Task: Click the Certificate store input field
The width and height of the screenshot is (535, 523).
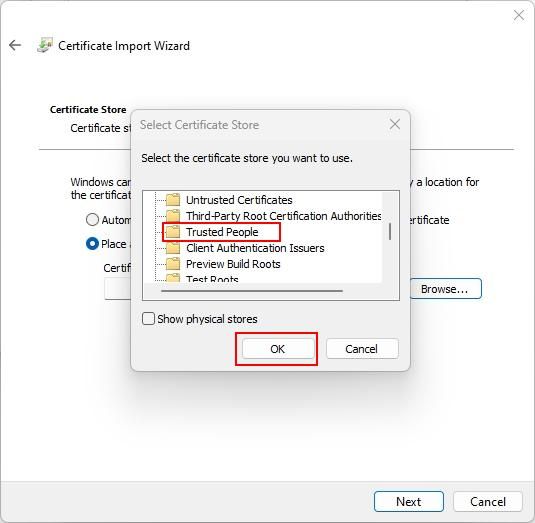Action: click(x=118, y=289)
